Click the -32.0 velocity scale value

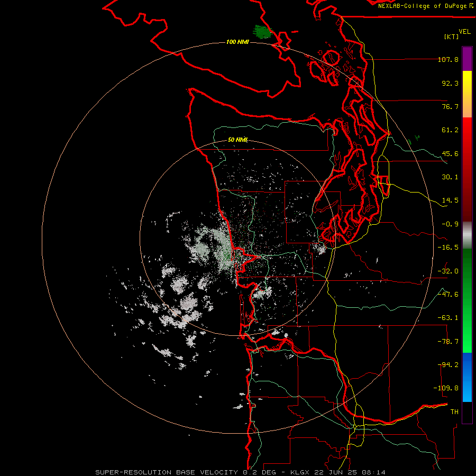(x=448, y=271)
